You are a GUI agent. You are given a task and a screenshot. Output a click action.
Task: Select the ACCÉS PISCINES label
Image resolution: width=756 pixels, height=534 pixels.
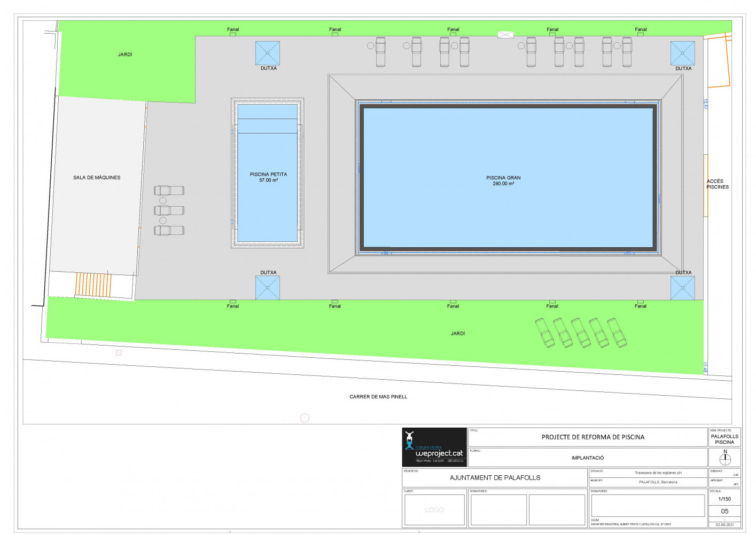click(x=717, y=184)
